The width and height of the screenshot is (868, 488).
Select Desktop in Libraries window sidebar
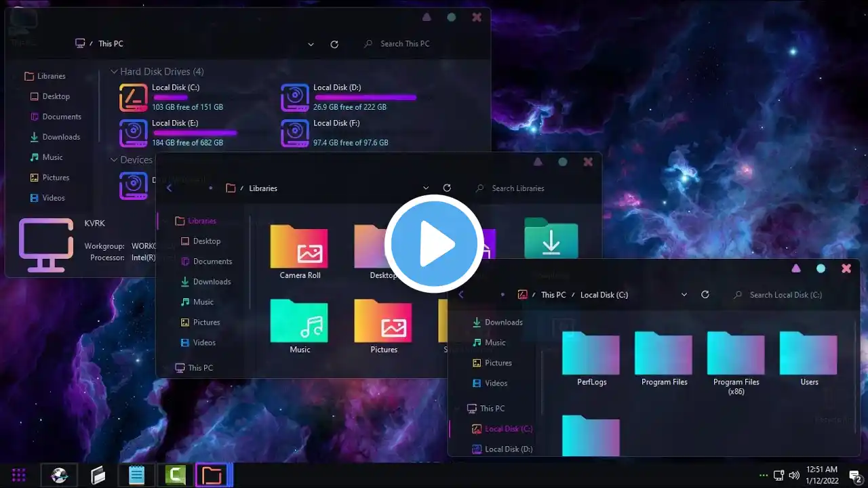pyautogui.click(x=201, y=241)
